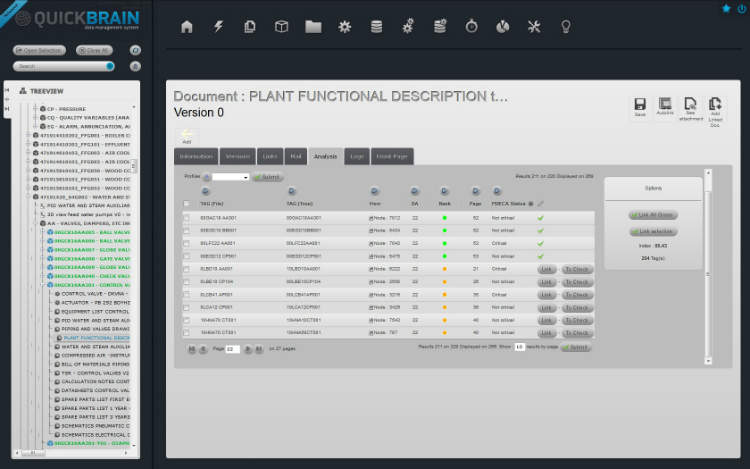Click the refresh icon beside Close All
The image size is (750, 469).
[135, 50]
